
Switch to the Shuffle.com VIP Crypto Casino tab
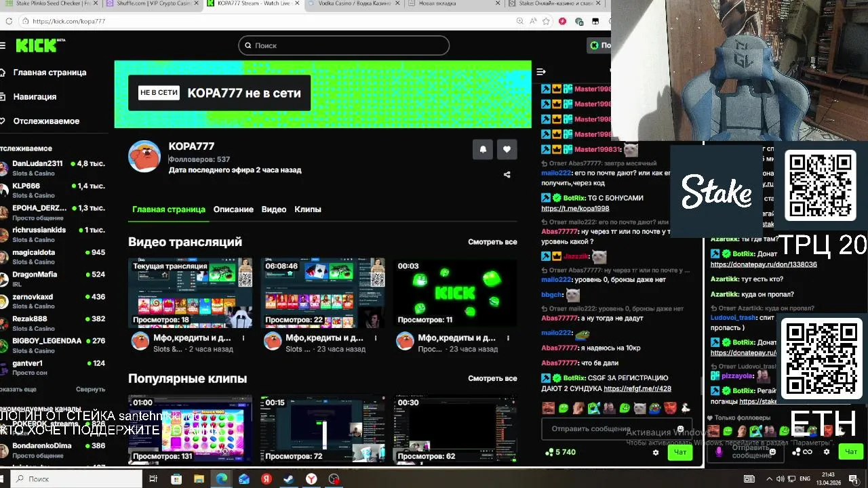151,3
